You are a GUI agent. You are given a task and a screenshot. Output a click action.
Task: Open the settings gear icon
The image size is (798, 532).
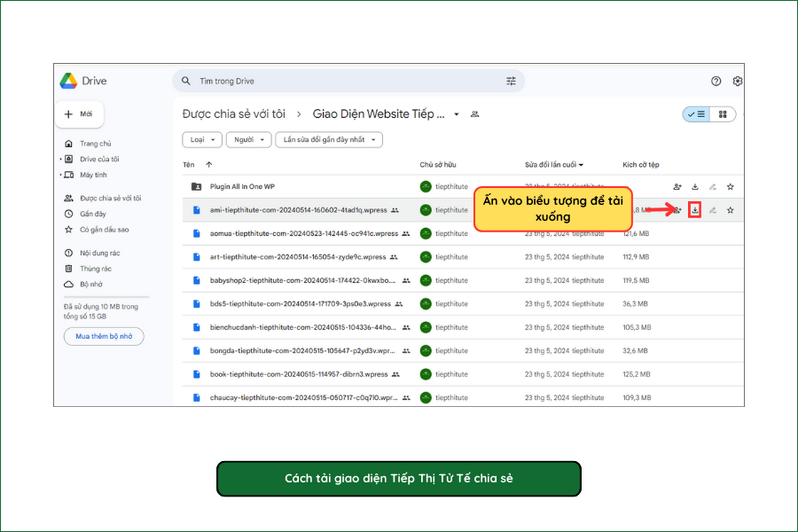[737, 81]
